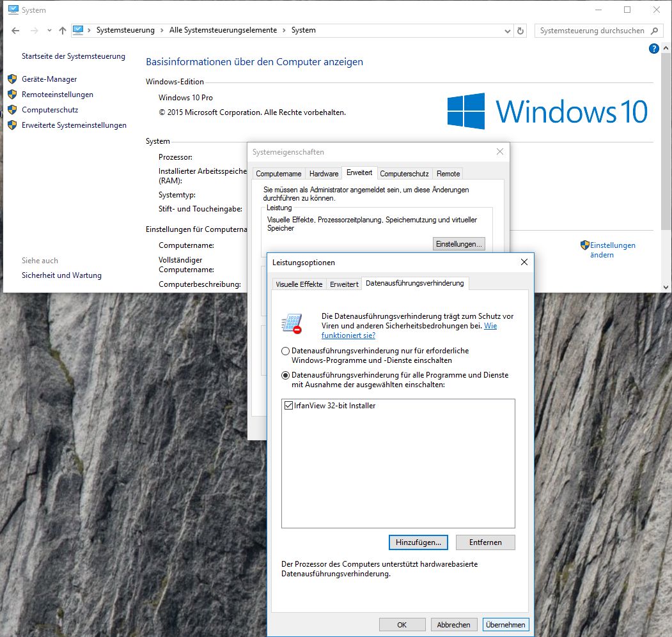Click the shield icon beside Computerschutz

(12, 110)
